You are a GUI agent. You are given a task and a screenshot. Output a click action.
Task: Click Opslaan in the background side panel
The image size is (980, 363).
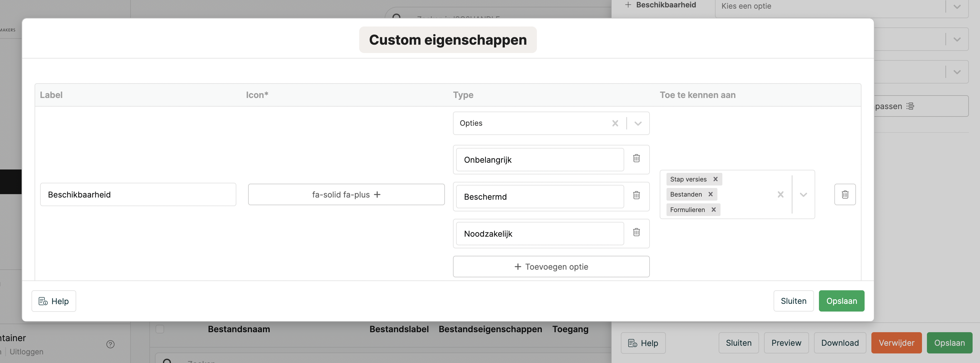coord(949,343)
